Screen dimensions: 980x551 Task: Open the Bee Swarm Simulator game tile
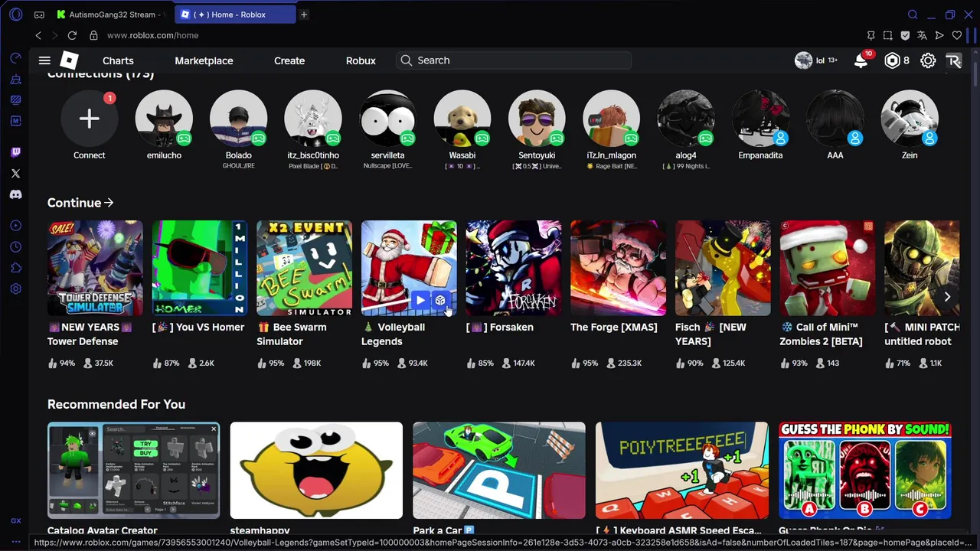tap(304, 268)
